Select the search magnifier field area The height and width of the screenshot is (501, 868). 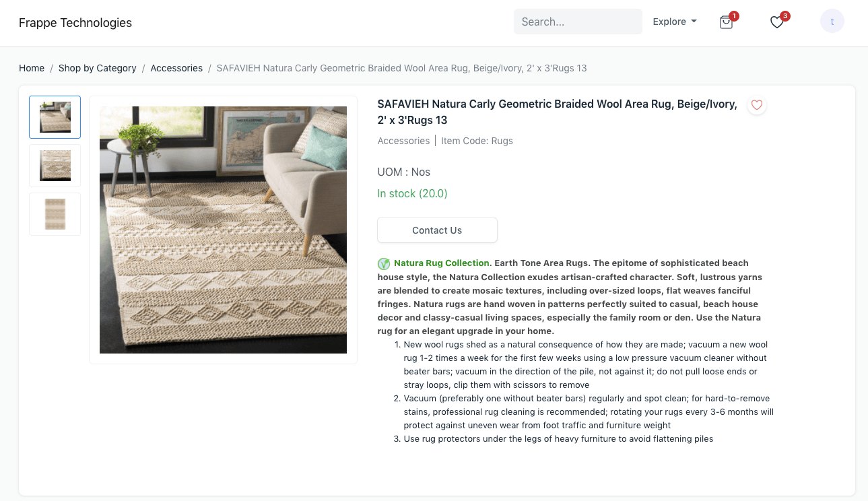coord(578,22)
